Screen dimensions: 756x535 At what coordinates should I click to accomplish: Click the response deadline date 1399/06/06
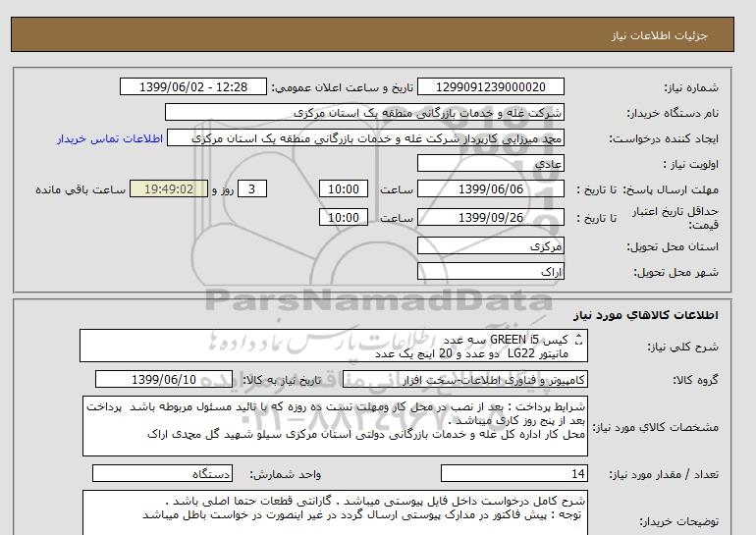click(490, 189)
